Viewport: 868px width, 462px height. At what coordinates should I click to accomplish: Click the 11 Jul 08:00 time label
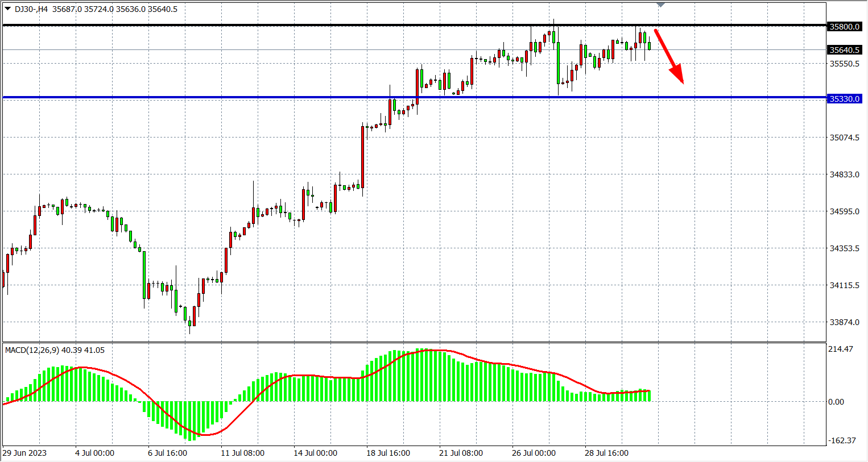point(242,453)
